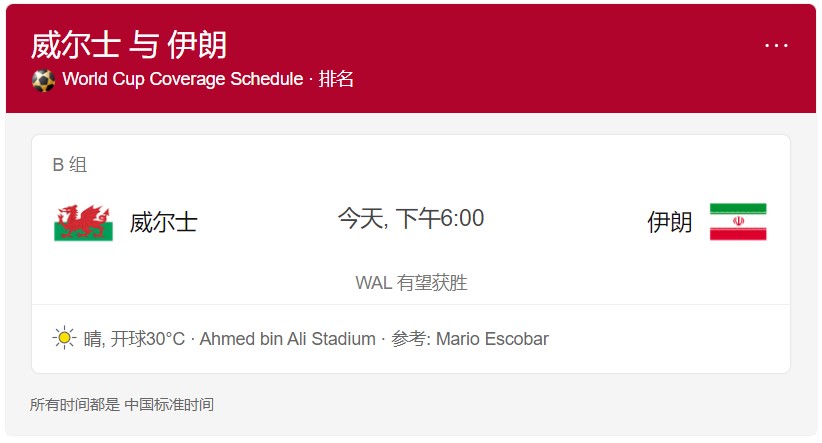Click the red header banner area

pos(411,59)
